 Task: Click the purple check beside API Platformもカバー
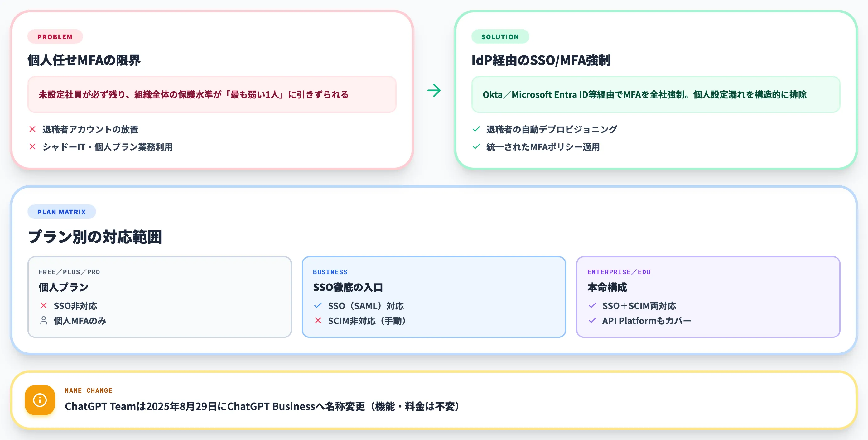click(x=592, y=320)
